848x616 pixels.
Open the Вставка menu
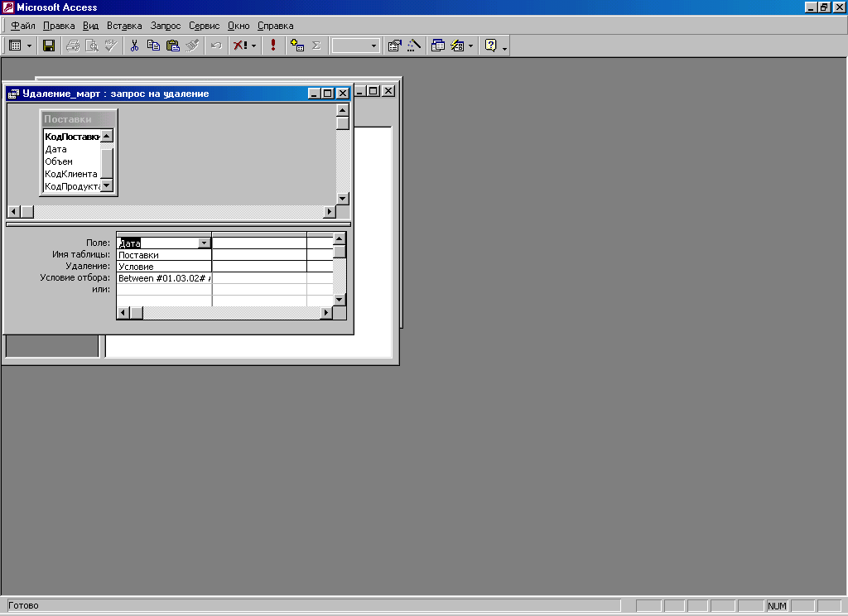[x=124, y=26]
